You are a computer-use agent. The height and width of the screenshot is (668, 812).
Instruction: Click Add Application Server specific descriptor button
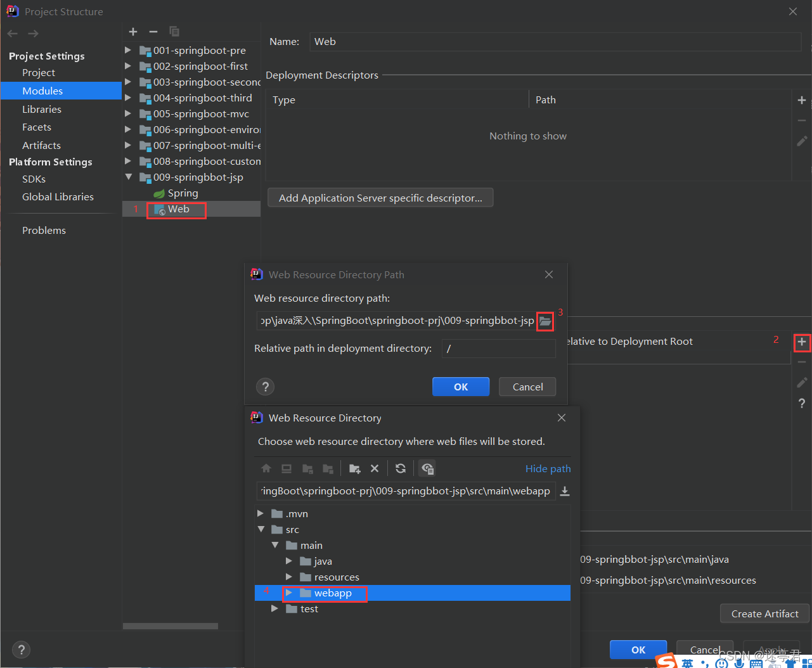380,198
